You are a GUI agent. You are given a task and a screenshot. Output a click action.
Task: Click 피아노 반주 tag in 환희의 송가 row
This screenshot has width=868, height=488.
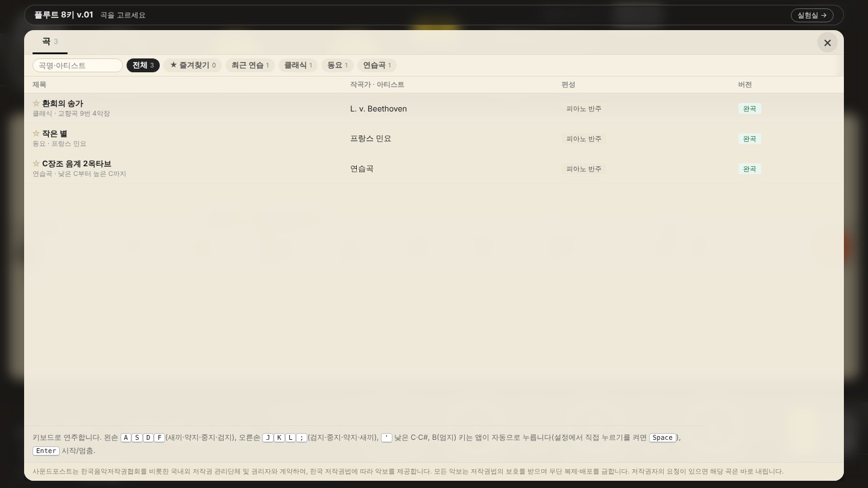pyautogui.click(x=584, y=108)
